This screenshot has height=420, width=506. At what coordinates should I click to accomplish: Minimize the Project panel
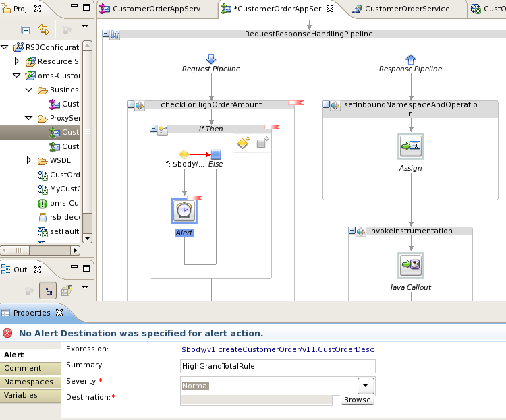[x=74, y=6]
